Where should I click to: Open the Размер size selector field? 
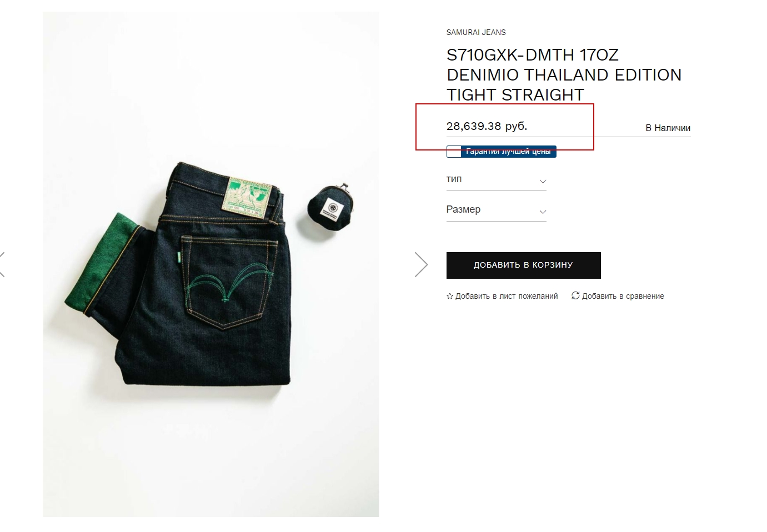(x=497, y=210)
